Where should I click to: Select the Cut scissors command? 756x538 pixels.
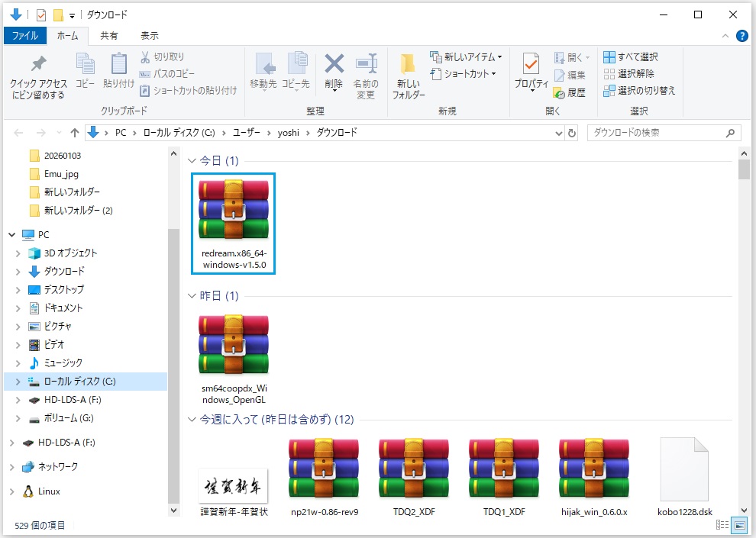click(x=163, y=56)
